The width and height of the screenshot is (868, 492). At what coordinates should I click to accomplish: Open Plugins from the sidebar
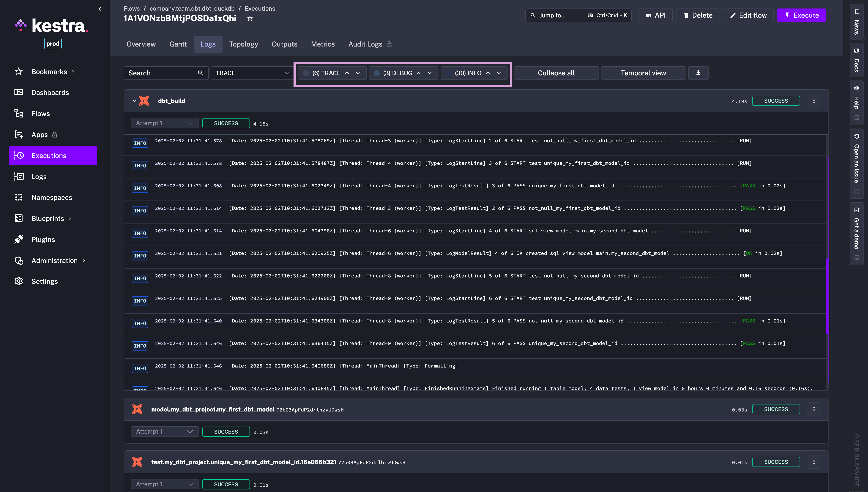tap(43, 240)
